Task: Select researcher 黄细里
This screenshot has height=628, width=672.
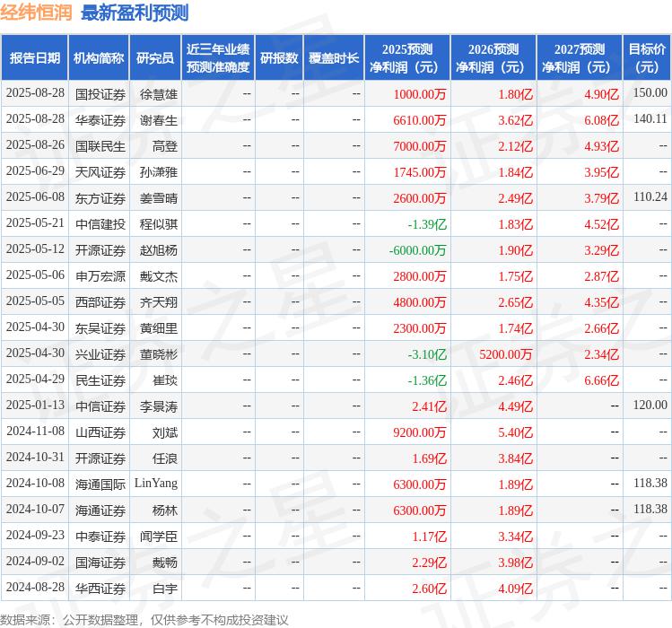Action: pos(159,328)
